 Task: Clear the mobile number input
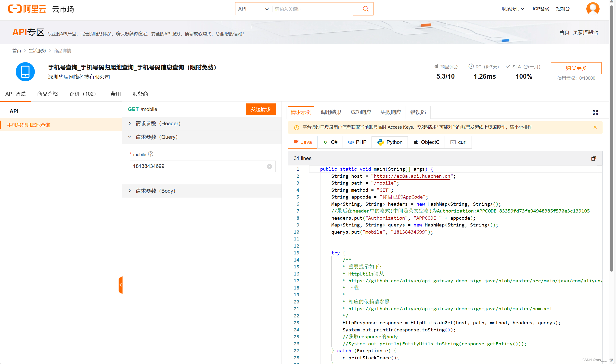tap(269, 166)
